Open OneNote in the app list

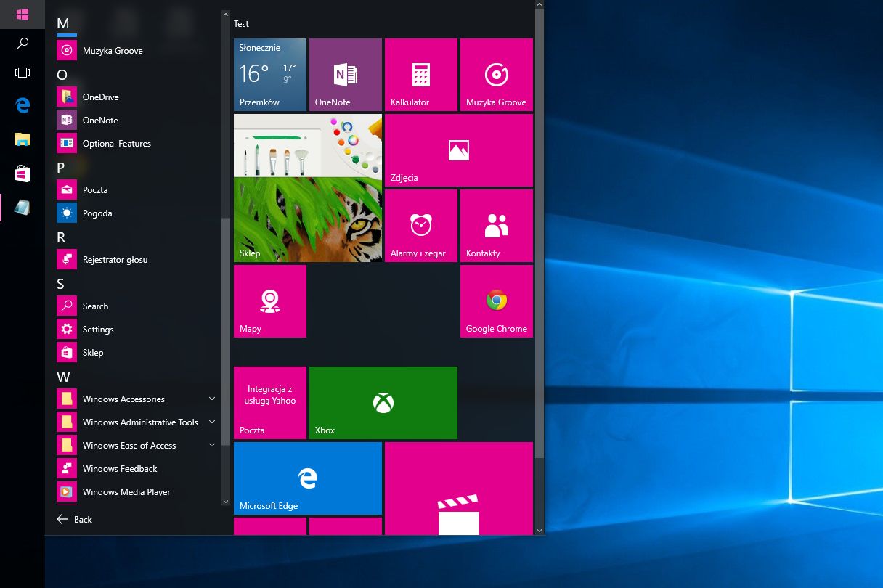pos(138,121)
